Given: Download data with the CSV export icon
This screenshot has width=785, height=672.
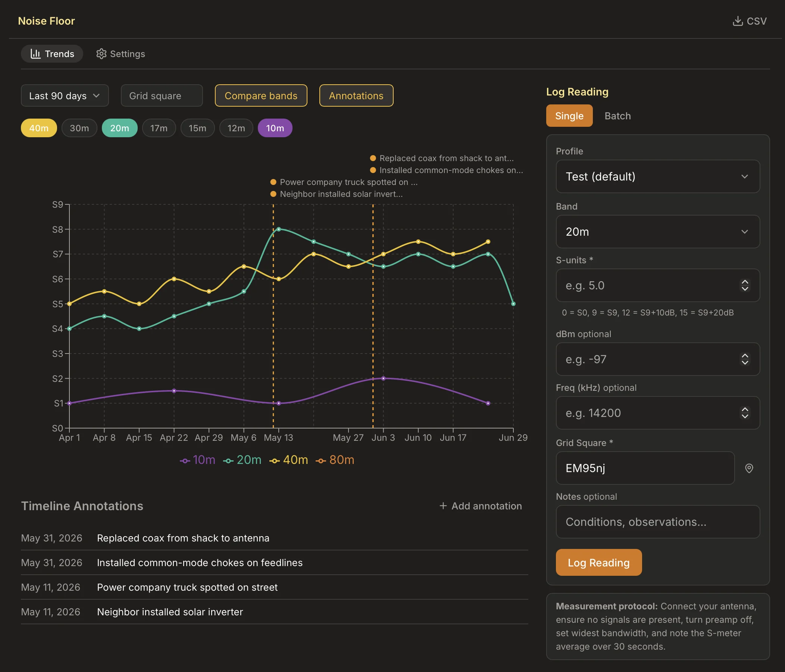Looking at the screenshot, I should [x=737, y=21].
